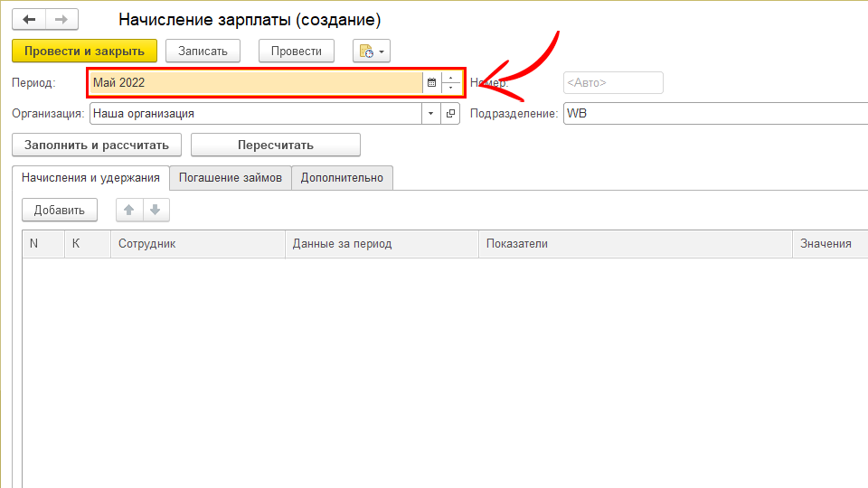Switch to the Погашение займов tab
This screenshot has height=488, width=868.
(x=231, y=178)
